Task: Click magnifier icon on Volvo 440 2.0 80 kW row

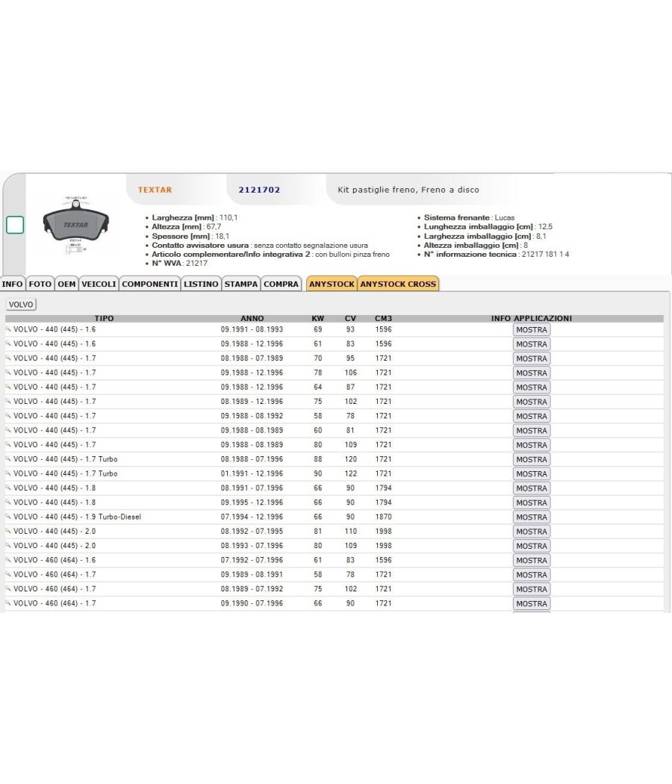Action: (8, 546)
